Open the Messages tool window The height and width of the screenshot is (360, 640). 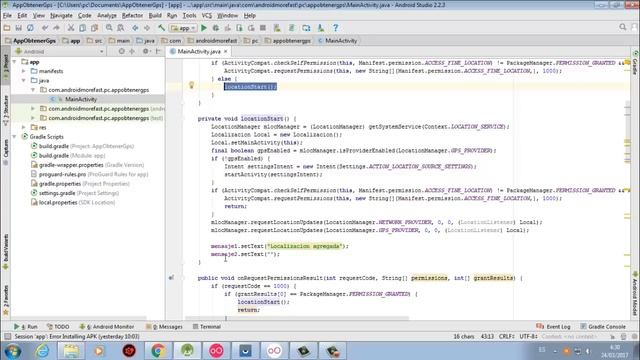(x=164, y=327)
